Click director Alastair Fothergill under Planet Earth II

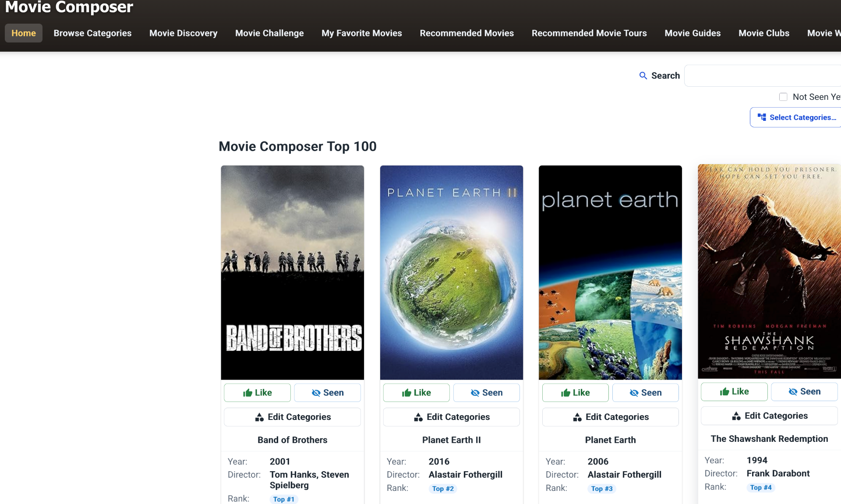[x=466, y=475]
